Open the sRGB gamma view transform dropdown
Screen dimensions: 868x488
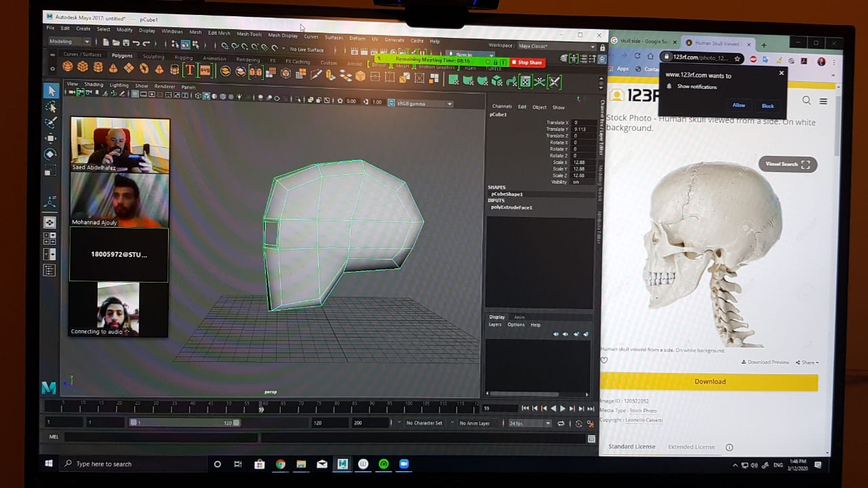point(420,103)
